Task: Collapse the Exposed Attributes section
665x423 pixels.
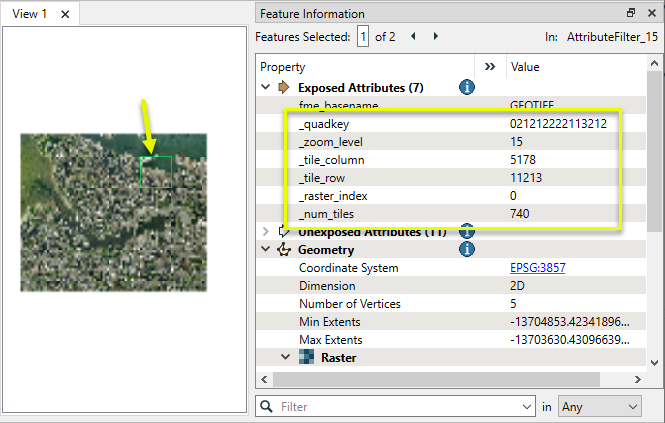Action: (x=266, y=88)
